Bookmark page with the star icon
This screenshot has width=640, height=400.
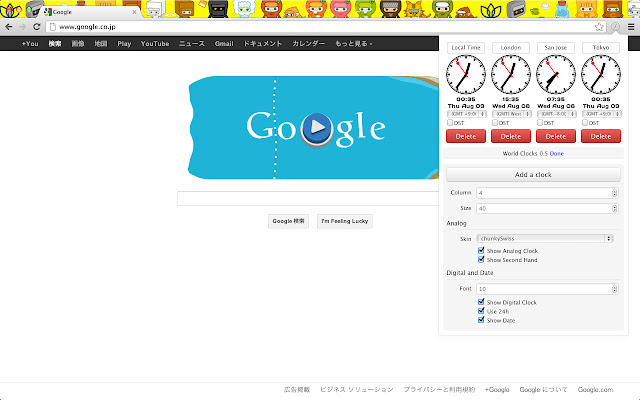click(x=599, y=27)
